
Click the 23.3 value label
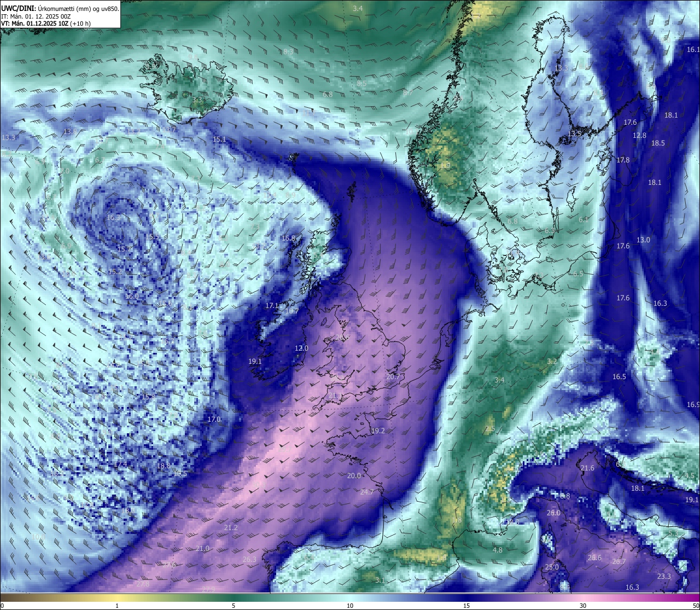pyautogui.click(x=663, y=577)
